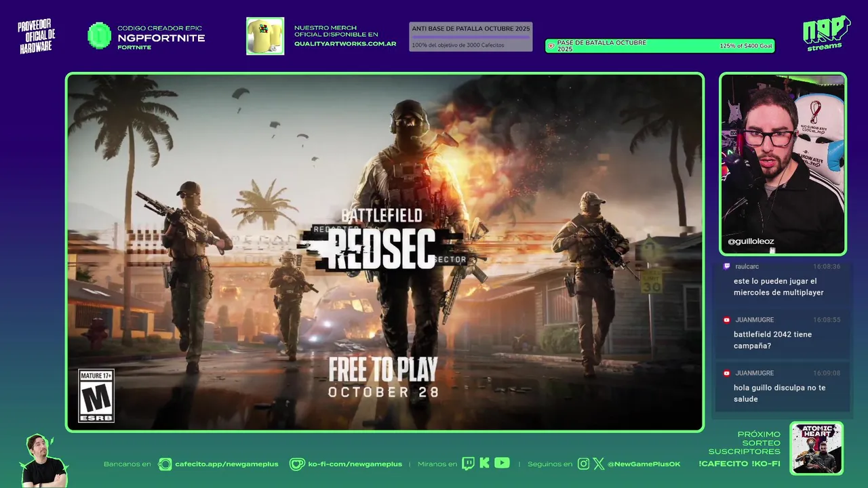
Task: Click 'NUESTRO MERCH OFICIAL DISPONIBLE EN' text
Action: click(336, 31)
